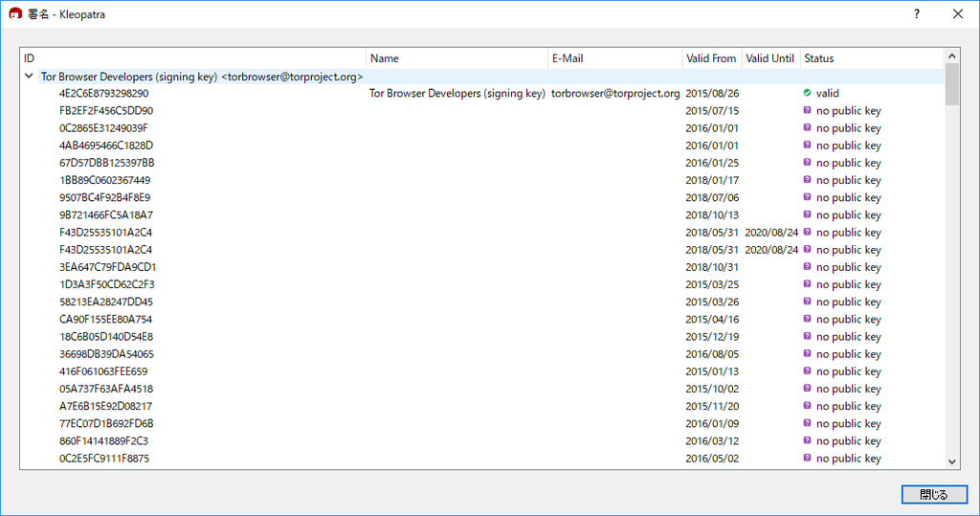The image size is (980, 516).
Task: Click the no public key icon for FB2EF2F456C5DD90
Action: [x=807, y=110]
